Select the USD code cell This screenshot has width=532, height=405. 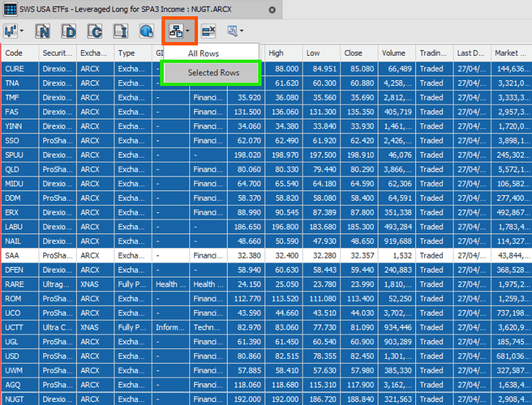coord(20,356)
